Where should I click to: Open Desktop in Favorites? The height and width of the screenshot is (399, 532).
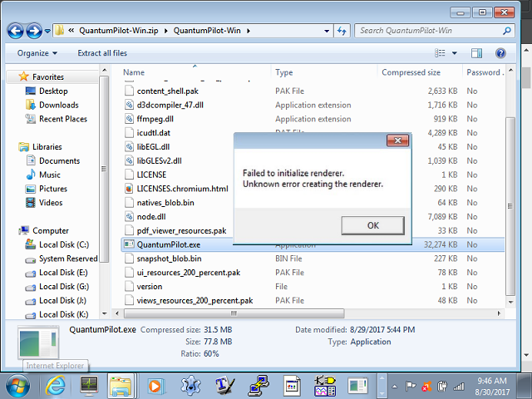pos(53,91)
